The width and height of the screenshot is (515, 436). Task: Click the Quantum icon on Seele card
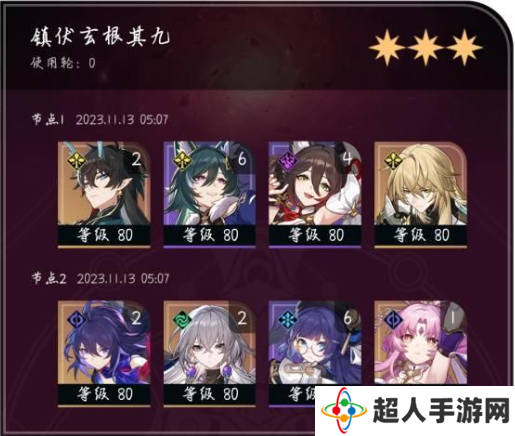coord(76,320)
